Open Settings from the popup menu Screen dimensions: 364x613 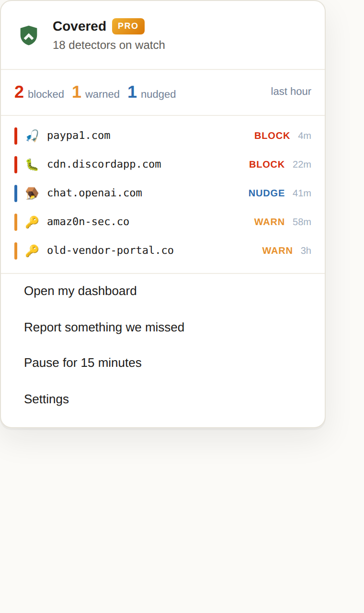163,399
